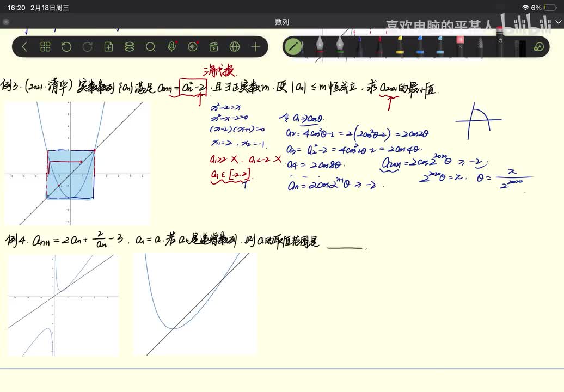
Task: Select the yellow highlighter
Action: pos(400,47)
